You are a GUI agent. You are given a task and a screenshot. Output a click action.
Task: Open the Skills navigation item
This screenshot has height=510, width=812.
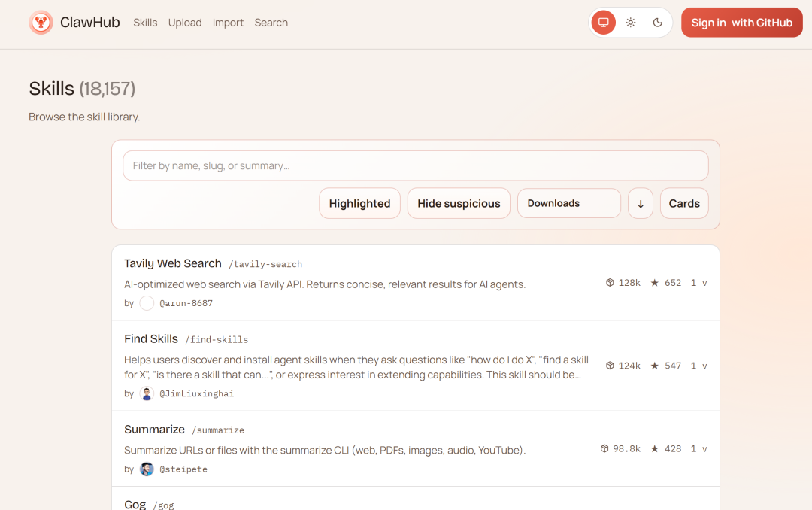click(145, 23)
